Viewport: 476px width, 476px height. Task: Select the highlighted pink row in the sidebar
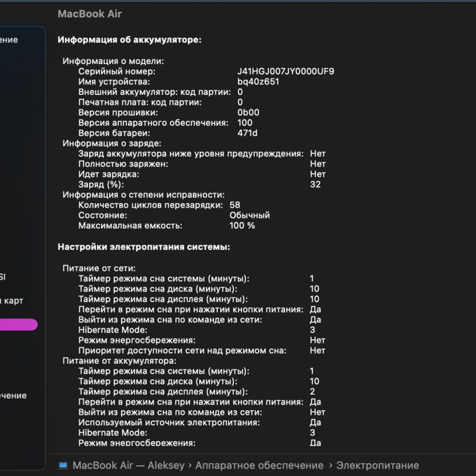[19, 324]
